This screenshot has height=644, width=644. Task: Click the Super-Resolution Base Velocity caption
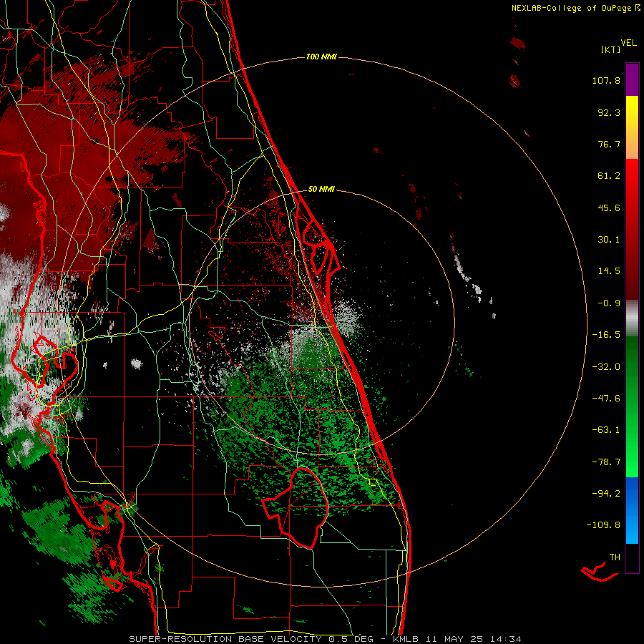pyautogui.click(x=326, y=639)
